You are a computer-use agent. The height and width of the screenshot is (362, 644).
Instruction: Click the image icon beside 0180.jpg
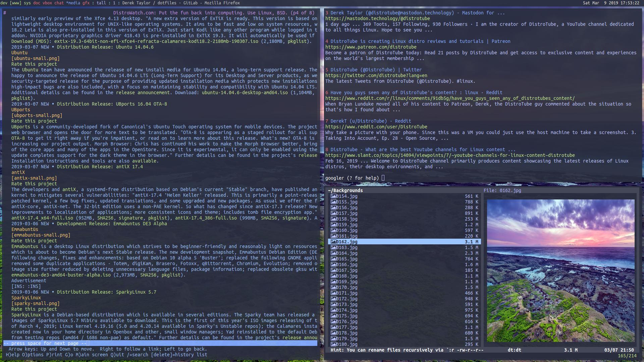click(x=333, y=344)
